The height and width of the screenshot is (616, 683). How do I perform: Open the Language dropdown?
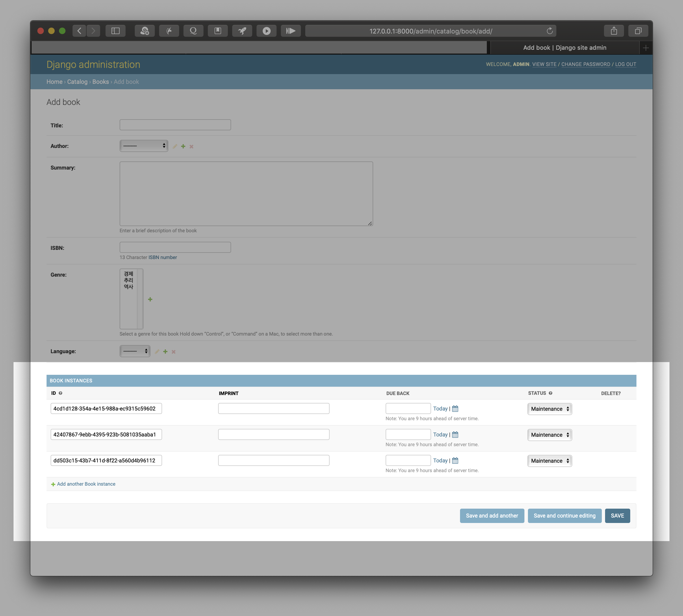[x=135, y=351]
